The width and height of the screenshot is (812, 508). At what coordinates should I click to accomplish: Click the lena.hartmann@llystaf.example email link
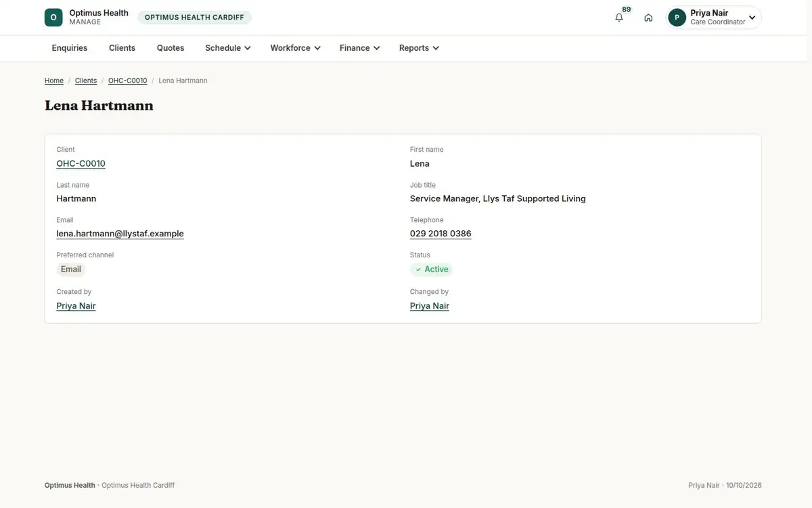[120, 234]
